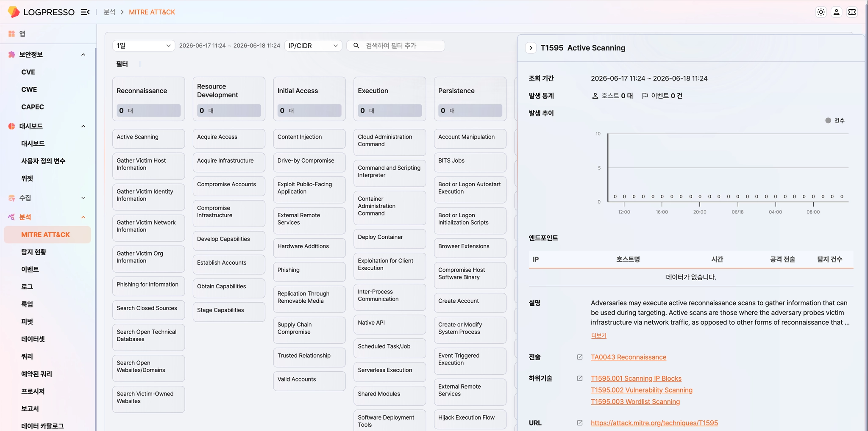The image size is (868, 431).
Task: Select the Phishing for Information card
Action: pyautogui.click(x=148, y=286)
